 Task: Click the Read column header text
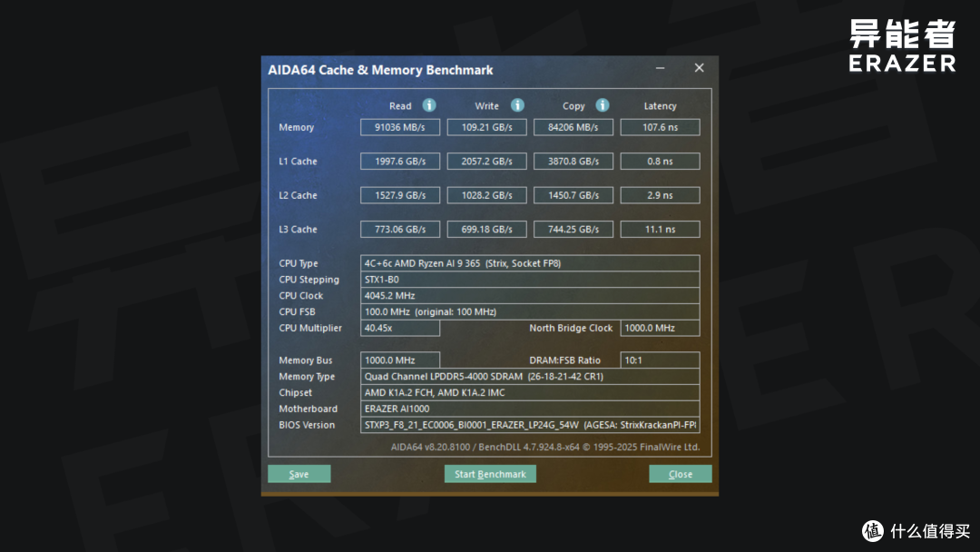[x=400, y=106]
